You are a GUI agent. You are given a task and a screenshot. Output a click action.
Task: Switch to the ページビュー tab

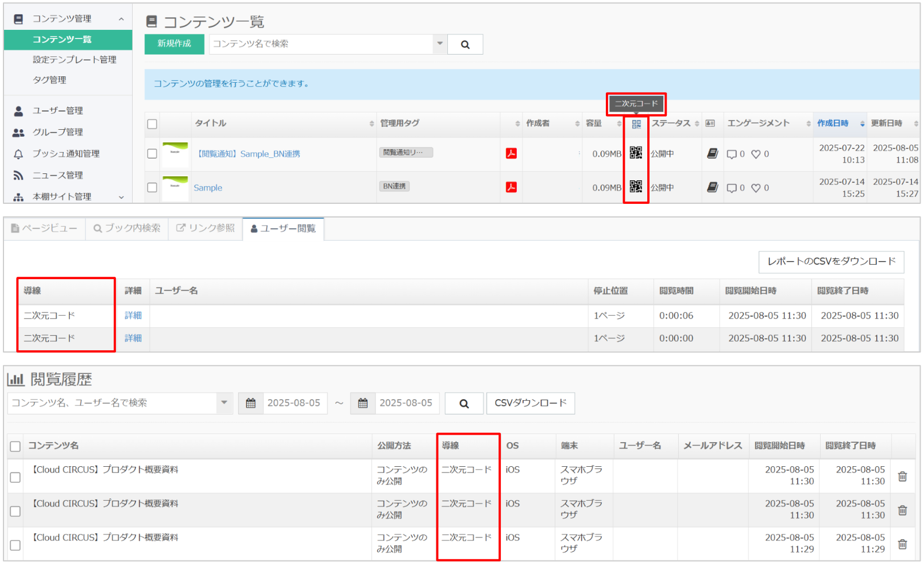[x=45, y=229]
